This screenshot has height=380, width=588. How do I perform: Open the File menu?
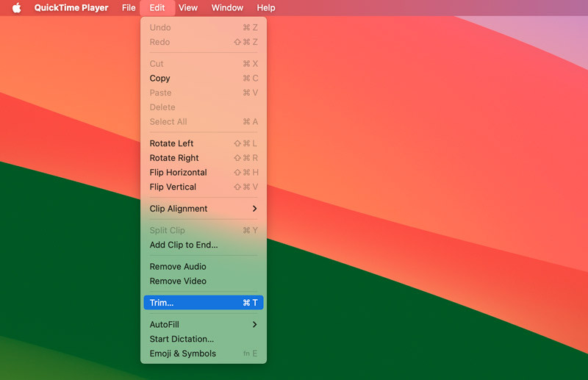click(129, 8)
